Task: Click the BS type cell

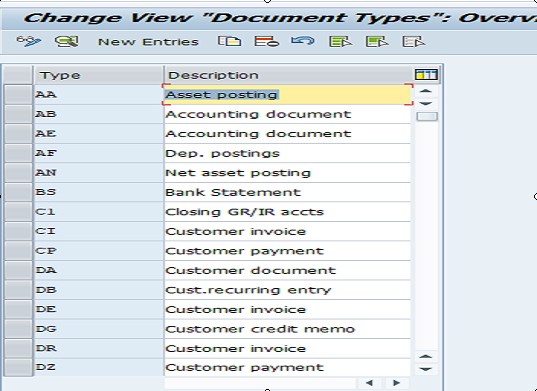Action: (99, 192)
